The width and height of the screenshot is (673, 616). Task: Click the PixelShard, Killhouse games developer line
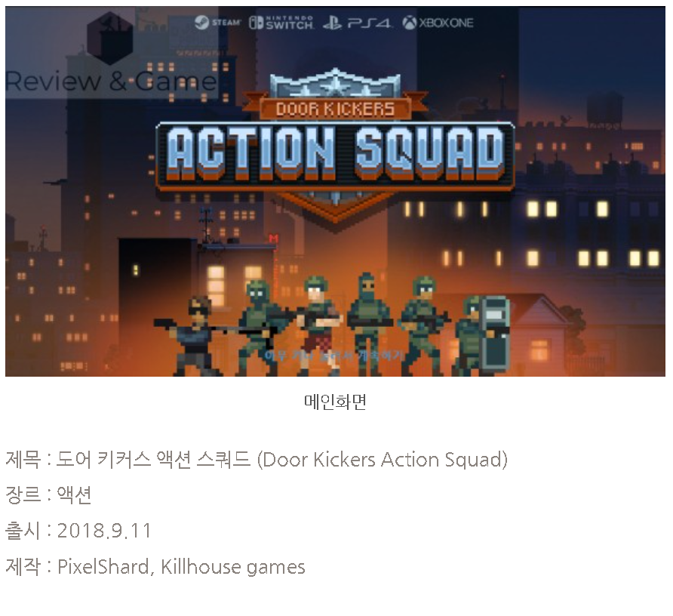pyautogui.click(x=181, y=567)
